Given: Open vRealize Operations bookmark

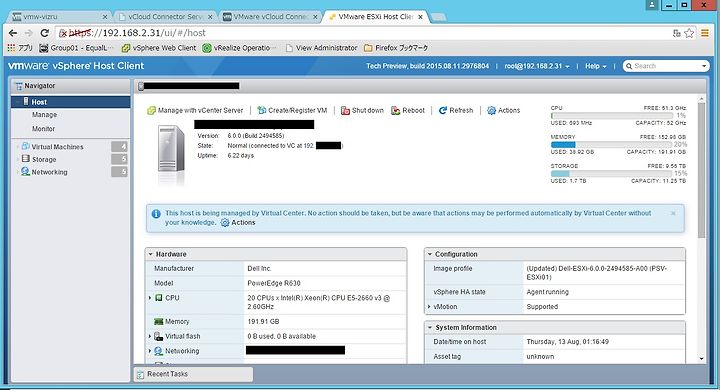Looking at the screenshot, I should pos(239,48).
